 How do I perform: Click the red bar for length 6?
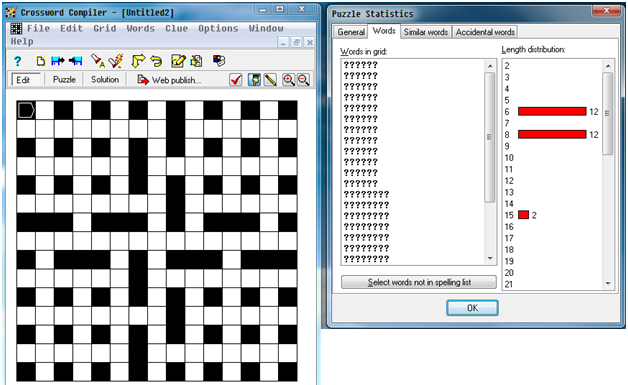tap(552, 111)
